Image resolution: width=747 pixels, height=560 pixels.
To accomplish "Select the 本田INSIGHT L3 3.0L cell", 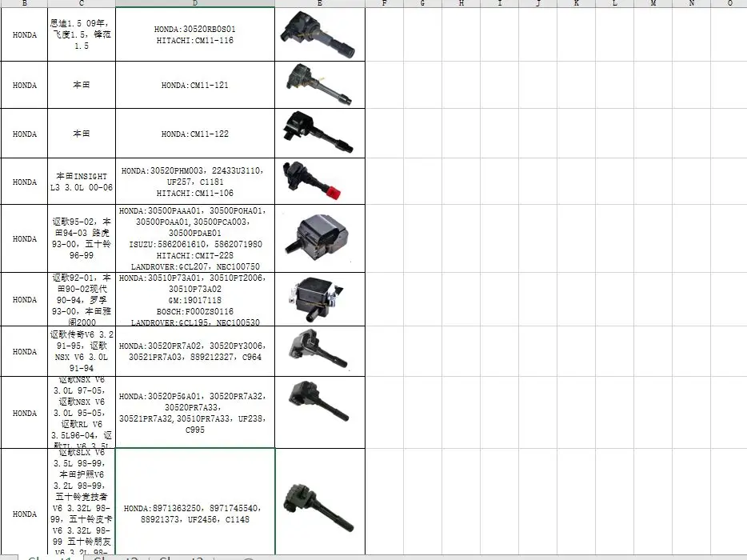I will pyautogui.click(x=82, y=182).
